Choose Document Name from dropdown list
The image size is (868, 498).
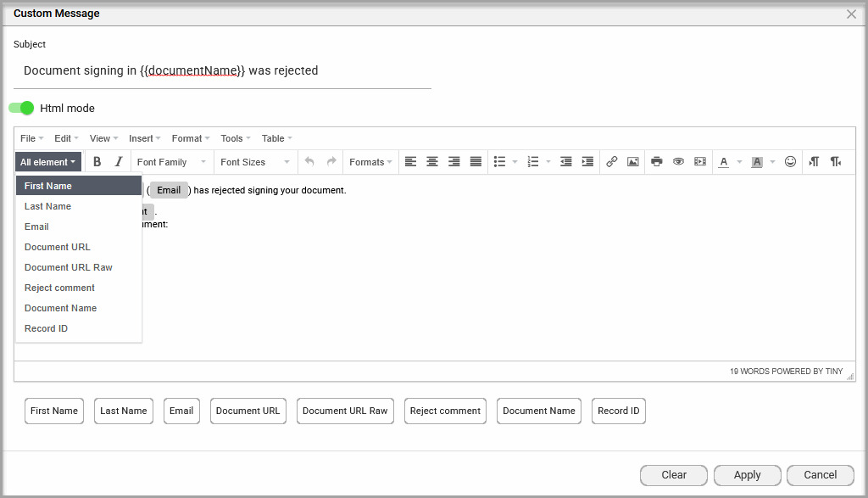79,308
